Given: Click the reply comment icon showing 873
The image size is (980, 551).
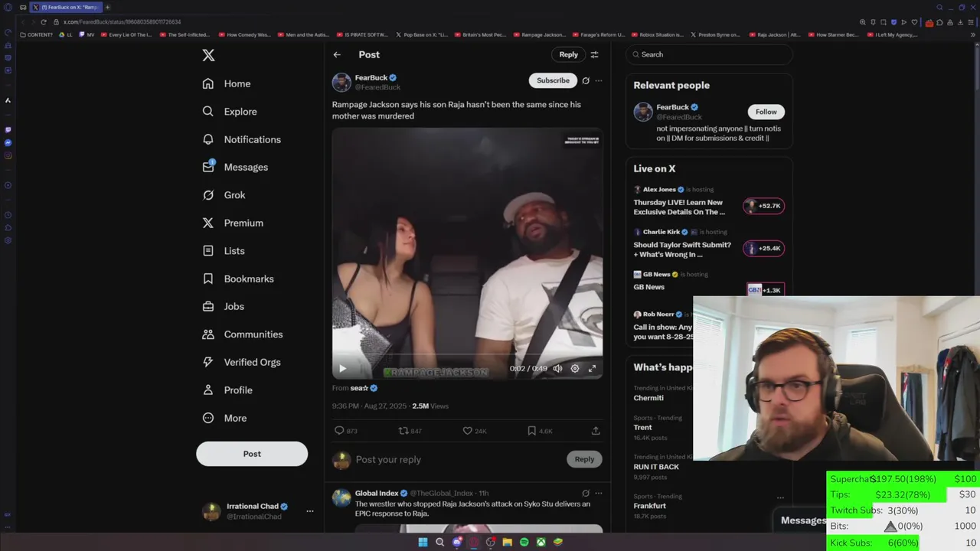Looking at the screenshot, I should 339,431.
